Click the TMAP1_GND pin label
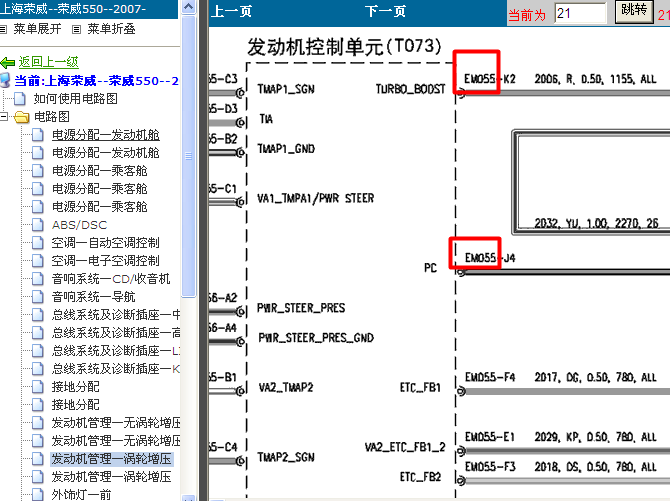The image size is (670, 501). [x=286, y=149]
